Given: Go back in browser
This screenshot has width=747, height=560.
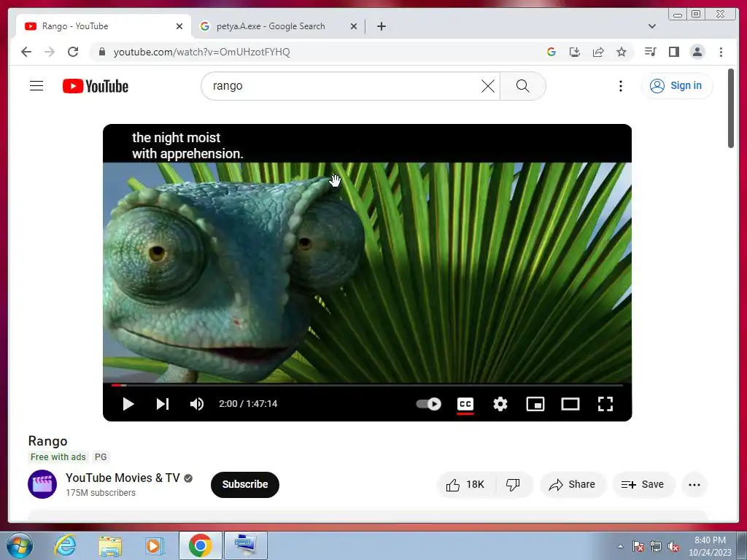Looking at the screenshot, I should tap(26, 52).
